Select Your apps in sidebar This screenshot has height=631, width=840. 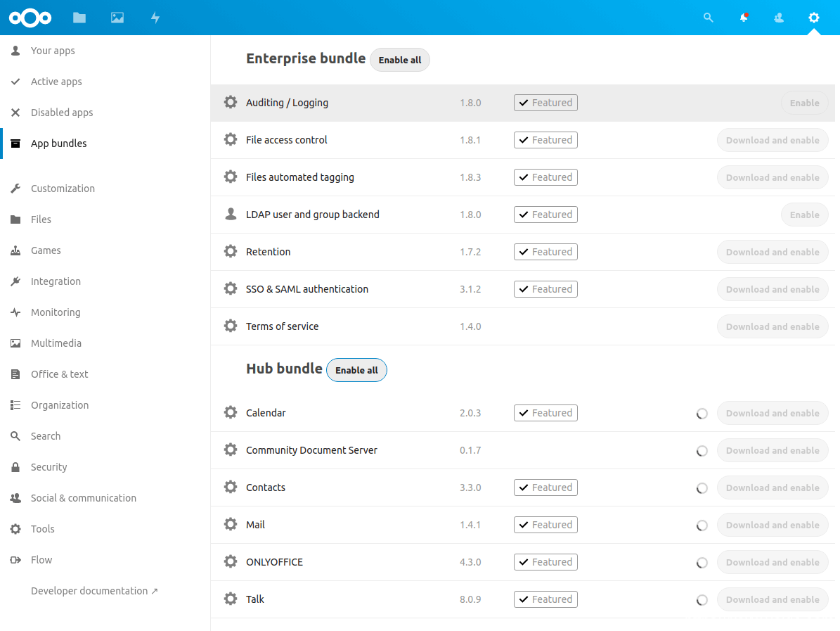(x=53, y=51)
